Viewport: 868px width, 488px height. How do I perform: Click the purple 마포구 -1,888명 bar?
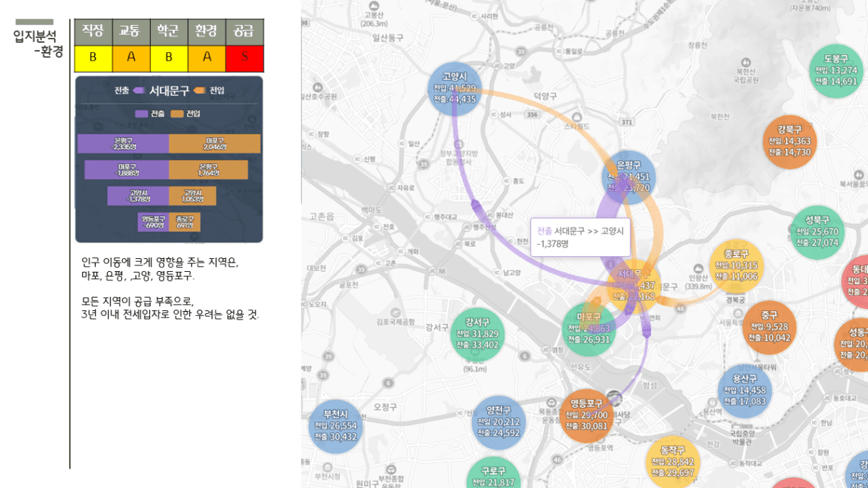click(x=127, y=170)
